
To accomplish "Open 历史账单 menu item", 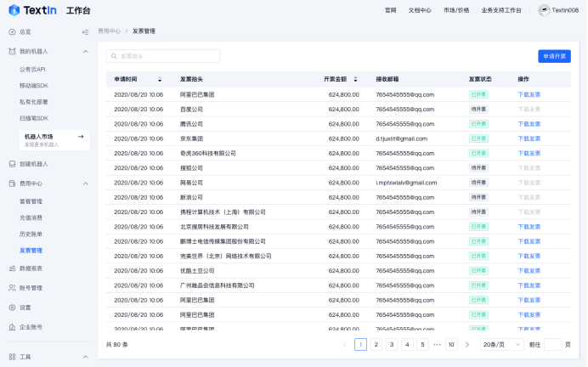I will point(31,234).
